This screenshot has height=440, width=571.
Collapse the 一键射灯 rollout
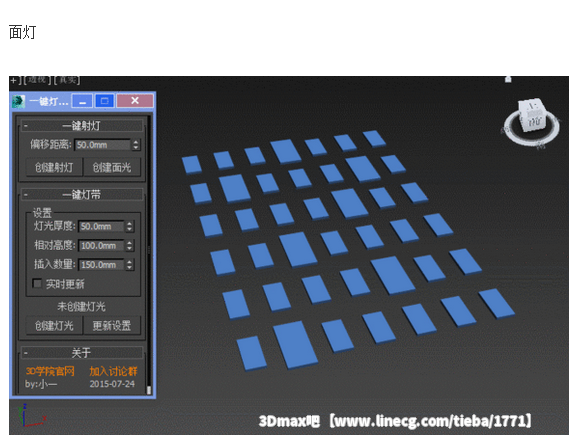pos(82,126)
